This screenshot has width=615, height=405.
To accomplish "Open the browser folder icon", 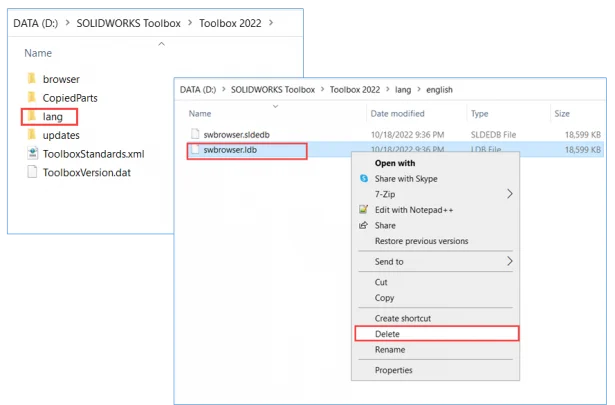I will (31, 79).
